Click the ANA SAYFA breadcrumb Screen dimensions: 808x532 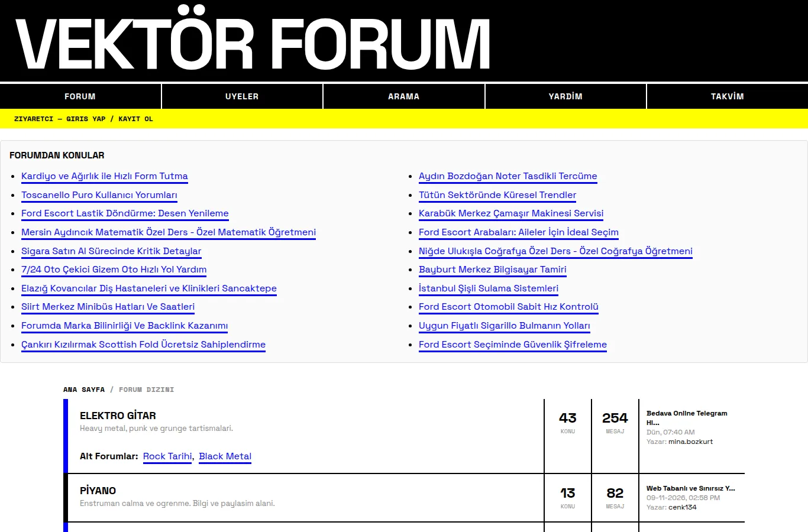pyautogui.click(x=84, y=390)
